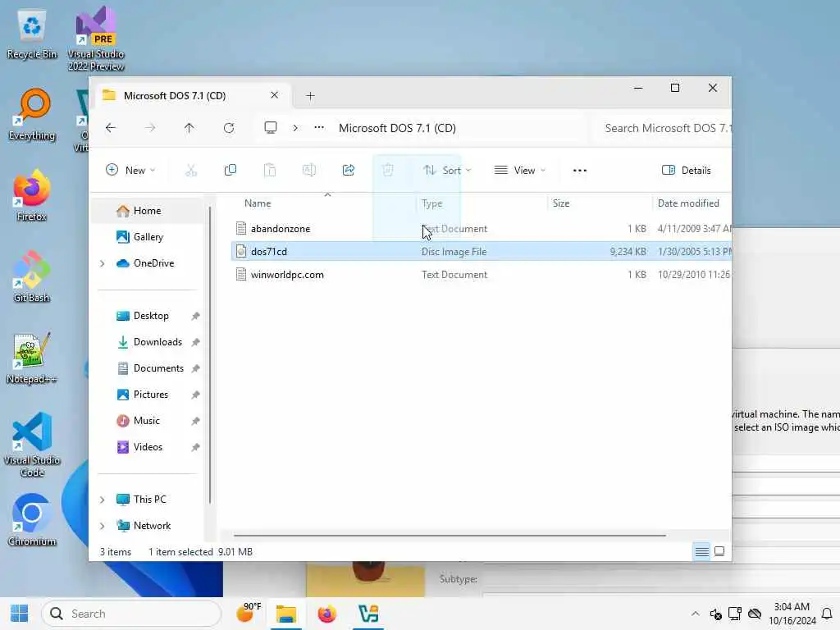Screen dimensions: 840x630
Task: Open Visual Studio 2022 Preview desktop icon
Action: coord(96,39)
